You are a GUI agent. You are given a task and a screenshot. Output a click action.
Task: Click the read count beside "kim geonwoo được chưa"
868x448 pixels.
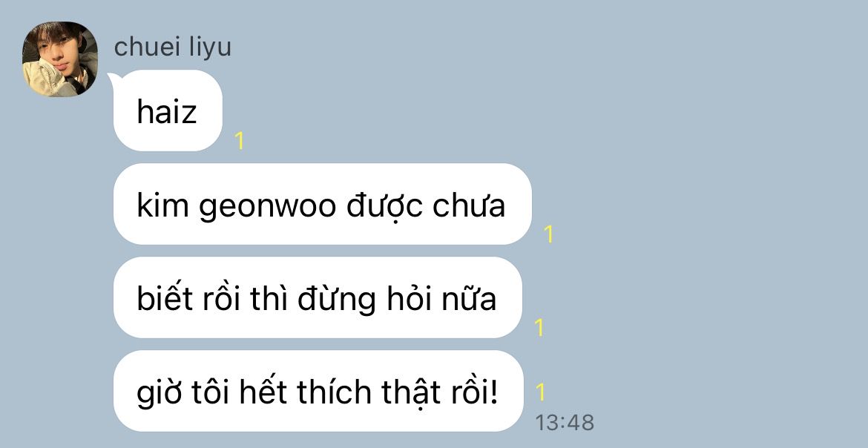click(548, 234)
